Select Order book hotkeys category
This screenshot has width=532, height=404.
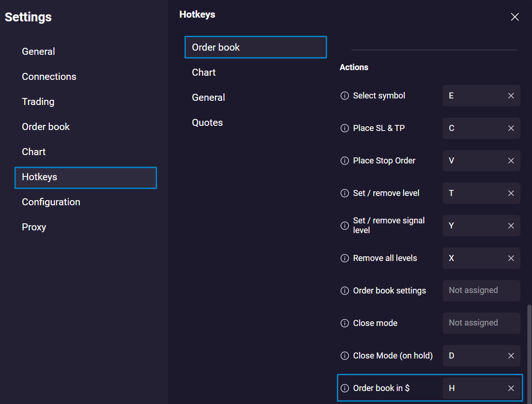(x=256, y=47)
